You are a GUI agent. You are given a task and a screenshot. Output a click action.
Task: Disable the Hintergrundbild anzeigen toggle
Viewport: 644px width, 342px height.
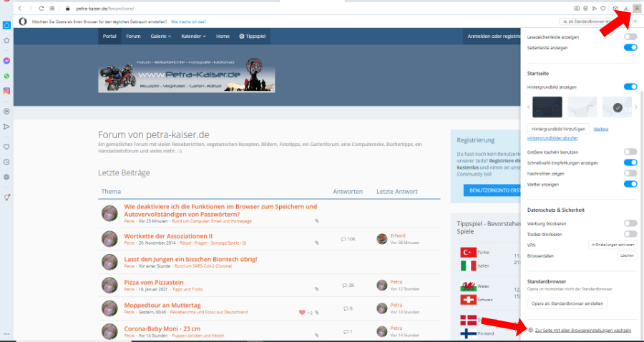click(x=630, y=87)
